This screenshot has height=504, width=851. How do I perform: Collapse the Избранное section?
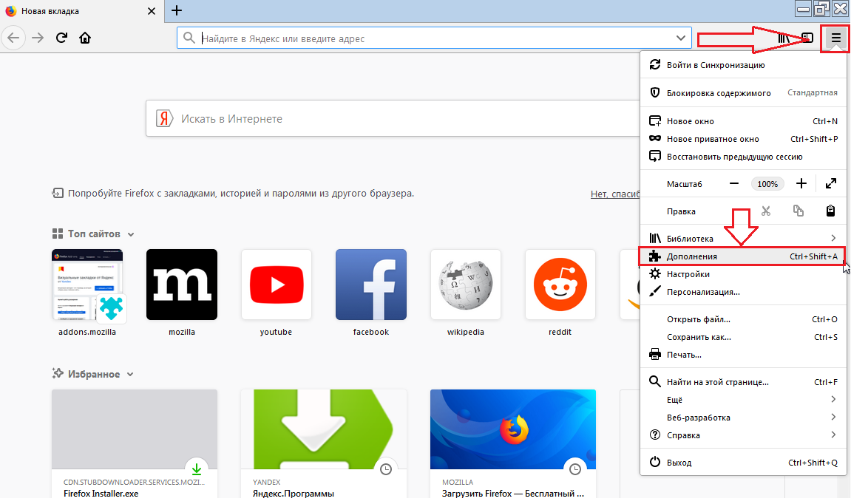coord(130,375)
